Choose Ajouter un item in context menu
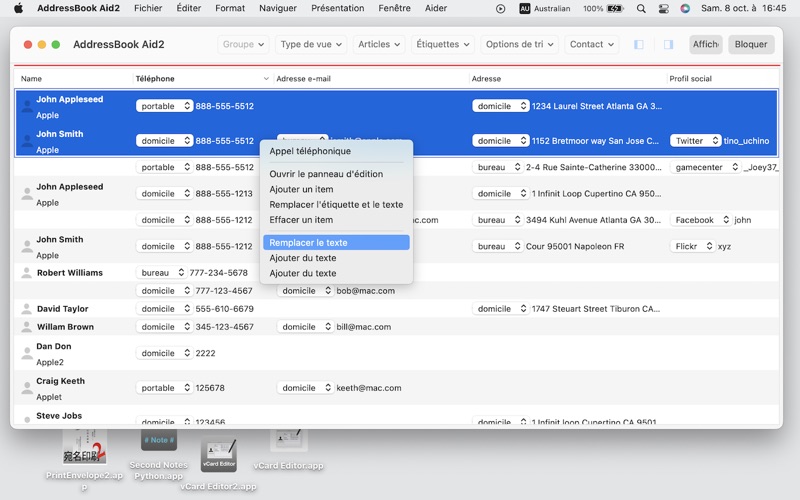The height and width of the screenshot is (500, 800). click(336, 189)
